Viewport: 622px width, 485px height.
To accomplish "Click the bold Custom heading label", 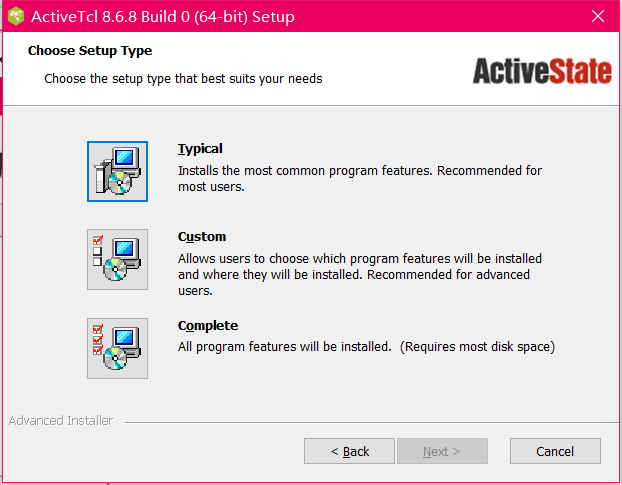I will [x=202, y=236].
